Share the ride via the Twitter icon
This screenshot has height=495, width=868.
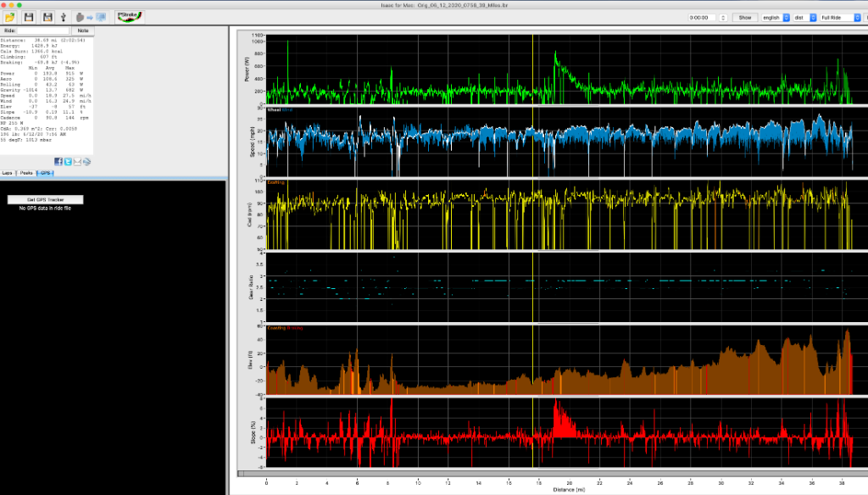[x=67, y=161]
